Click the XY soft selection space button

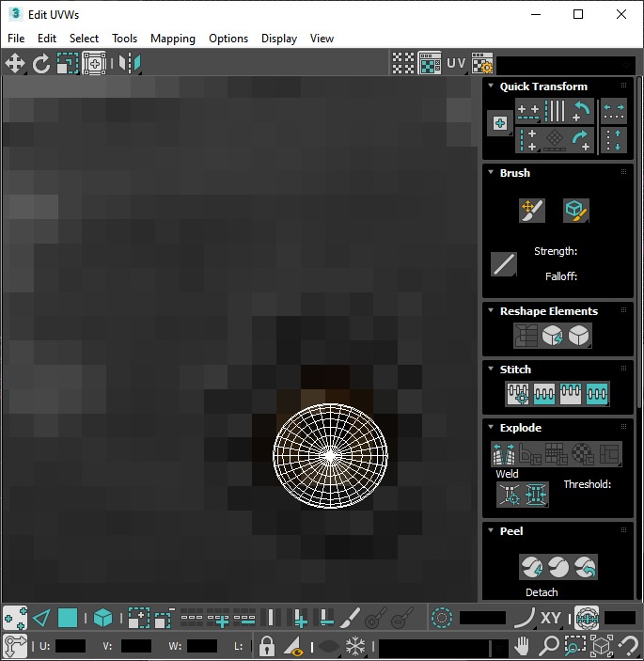coord(551,619)
